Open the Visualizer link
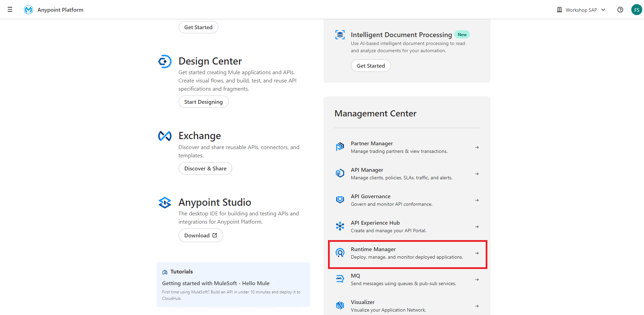This screenshot has width=644, height=315. pyautogui.click(x=363, y=302)
